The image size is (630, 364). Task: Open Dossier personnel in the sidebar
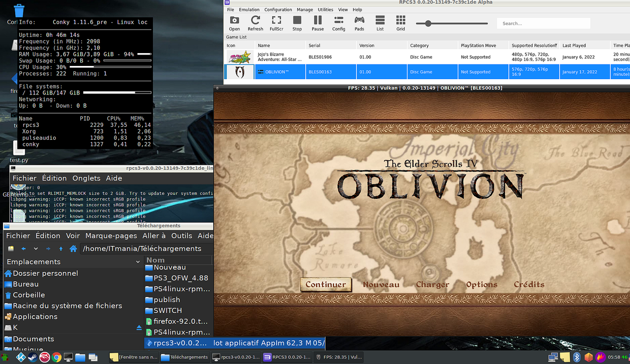click(41, 273)
